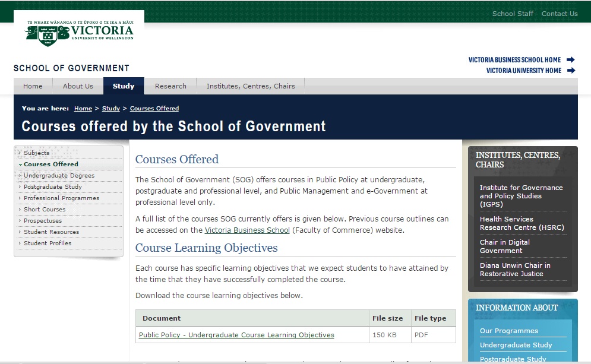Collapse the Courses Offered sidebar chevron
The width and height of the screenshot is (591, 364).
point(20,164)
